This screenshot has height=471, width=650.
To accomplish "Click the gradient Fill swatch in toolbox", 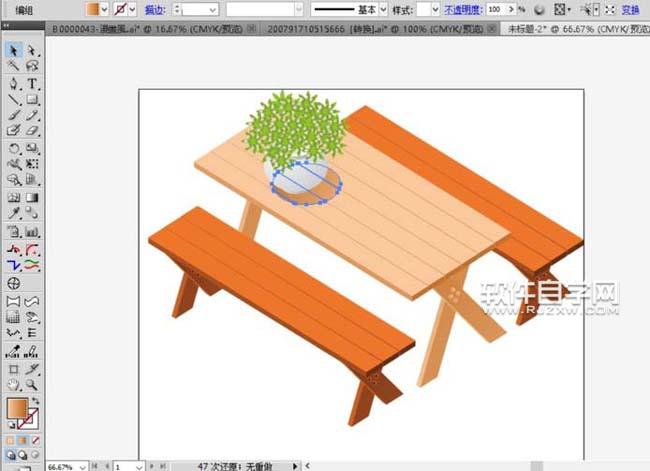I will click(x=17, y=408).
